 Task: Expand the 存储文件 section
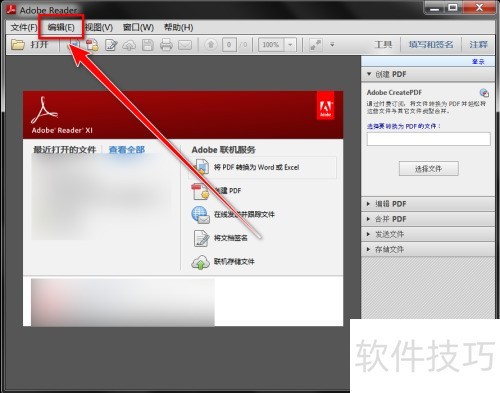(428, 249)
